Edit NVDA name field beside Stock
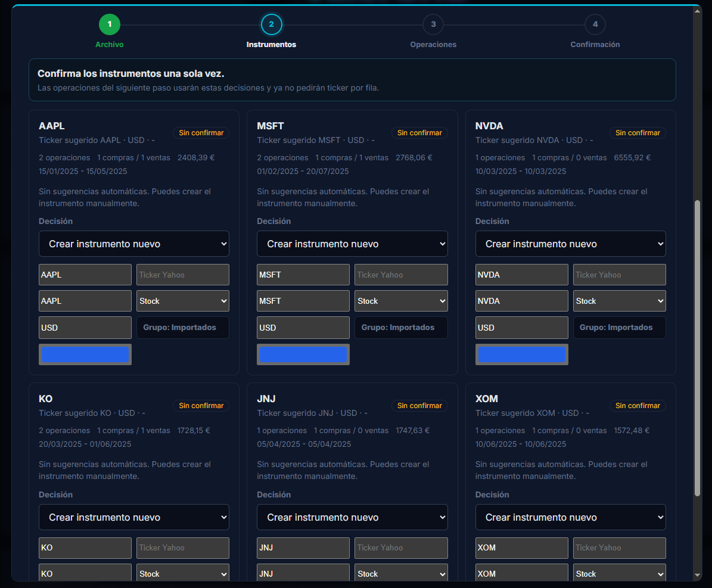Screen dimensions: 712x588 pos(522,301)
